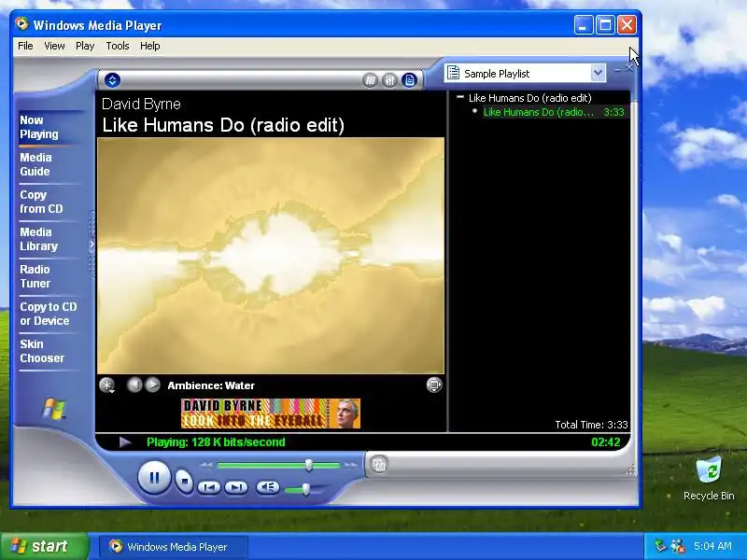Pause playback with the pause button
The image size is (747, 560).
pos(154,477)
